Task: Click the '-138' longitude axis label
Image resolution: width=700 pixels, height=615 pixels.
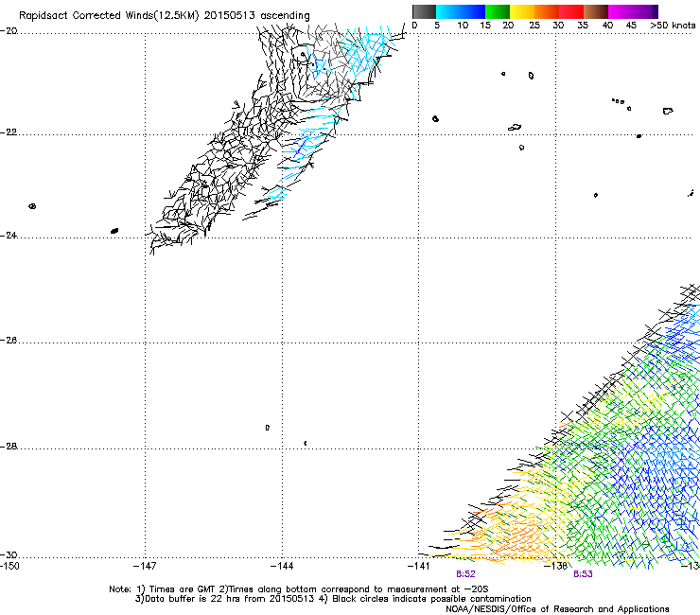Action: tap(556, 567)
